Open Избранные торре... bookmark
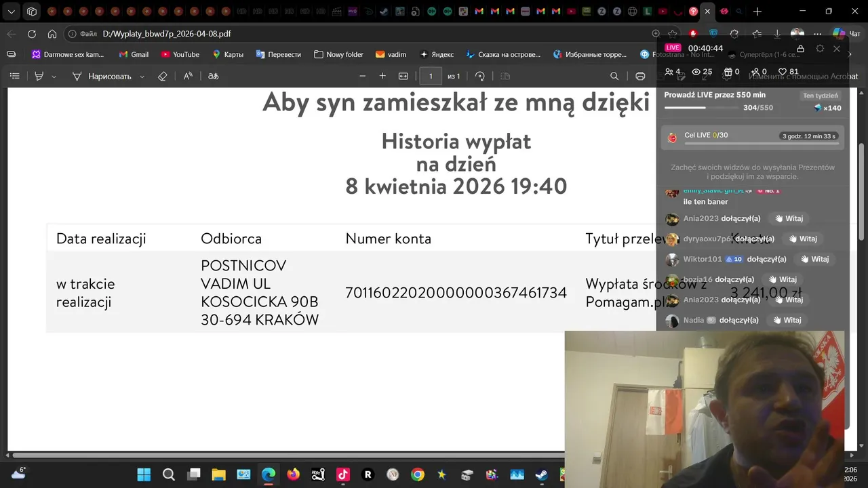This screenshot has width=868, height=488. tap(591, 54)
